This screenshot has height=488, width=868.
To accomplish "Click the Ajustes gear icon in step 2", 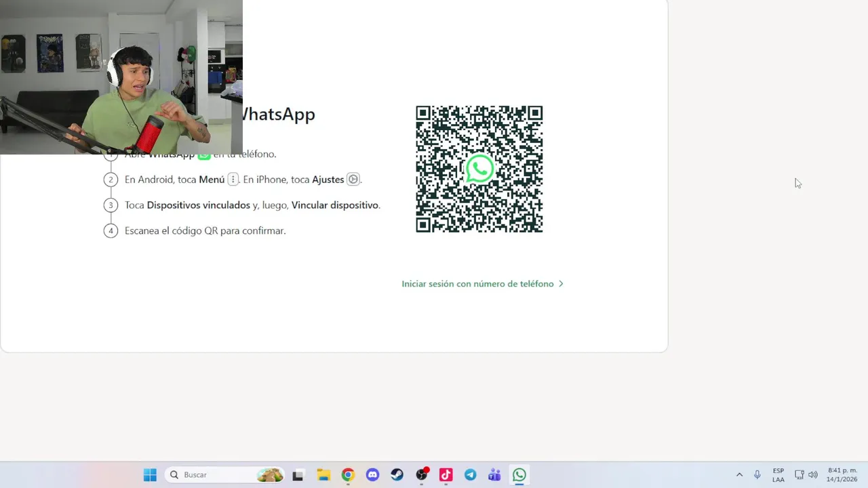I will pyautogui.click(x=353, y=180).
